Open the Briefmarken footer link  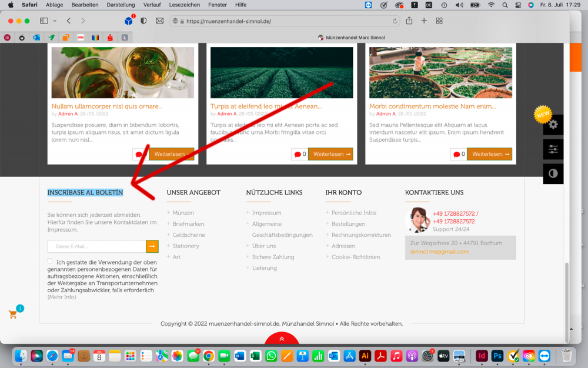click(188, 224)
